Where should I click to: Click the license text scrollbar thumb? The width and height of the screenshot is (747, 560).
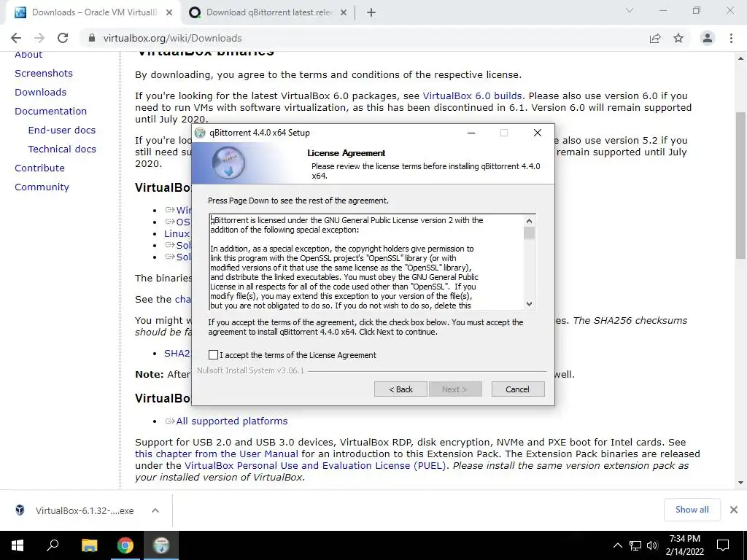click(x=529, y=233)
